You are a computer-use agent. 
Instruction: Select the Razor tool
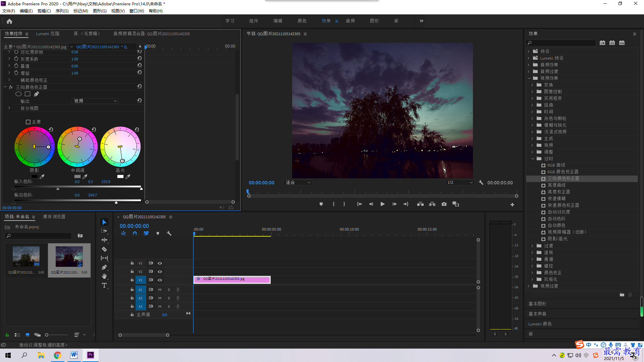pyautogui.click(x=104, y=249)
